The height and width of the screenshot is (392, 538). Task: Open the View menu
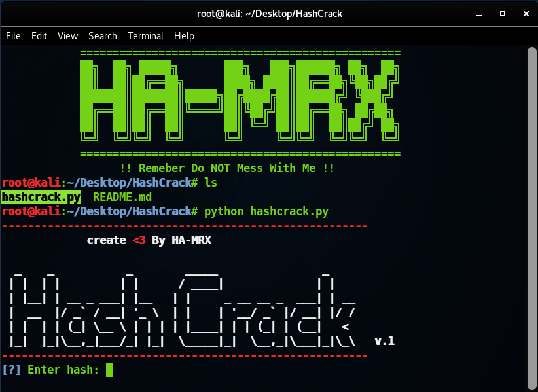point(67,36)
